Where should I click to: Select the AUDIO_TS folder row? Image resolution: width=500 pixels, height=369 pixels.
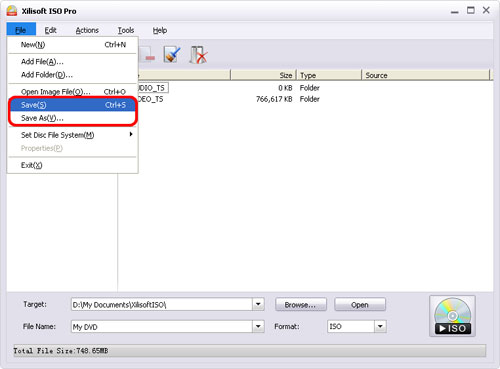153,88
